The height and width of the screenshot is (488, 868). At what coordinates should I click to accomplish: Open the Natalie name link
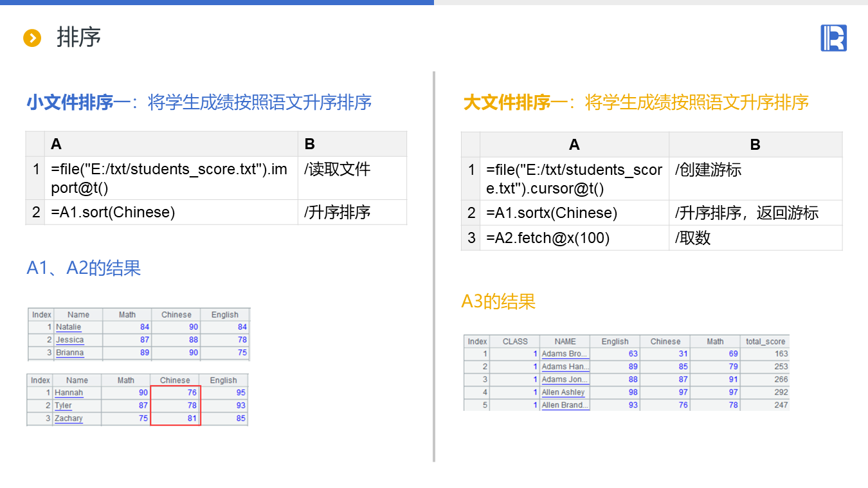pyautogui.click(x=68, y=327)
